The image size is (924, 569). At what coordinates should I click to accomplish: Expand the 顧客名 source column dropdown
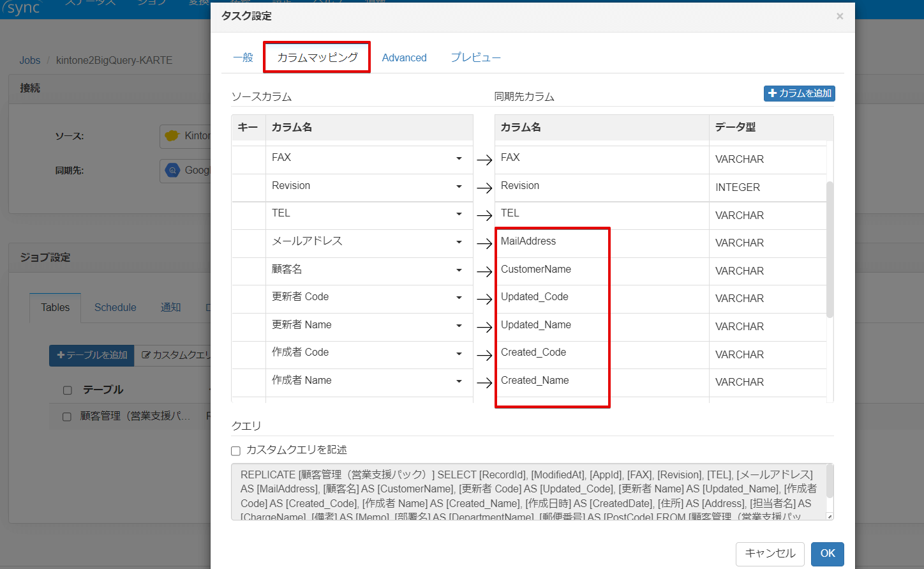459,270
